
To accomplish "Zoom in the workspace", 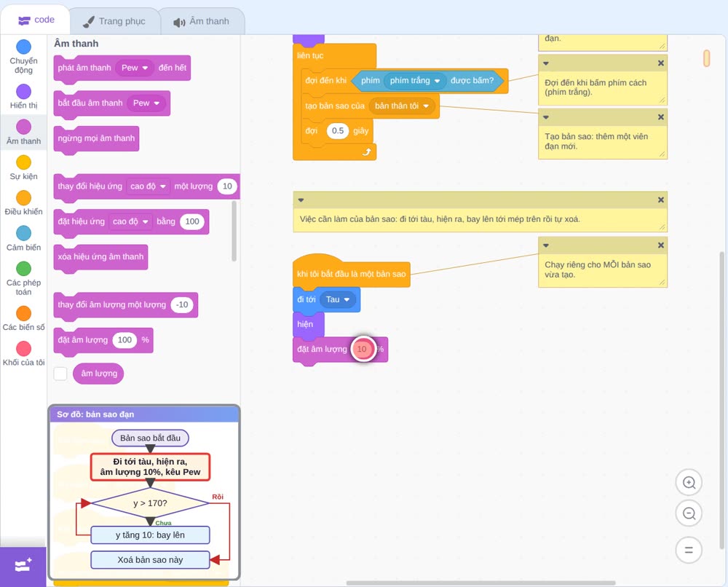I will pyautogui.click(x=689, y=483).
